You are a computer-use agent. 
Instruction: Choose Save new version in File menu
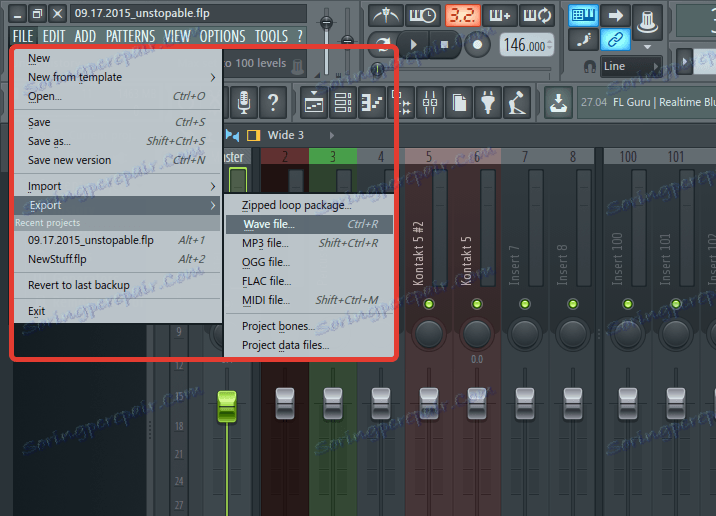click(x=117, y=160)
